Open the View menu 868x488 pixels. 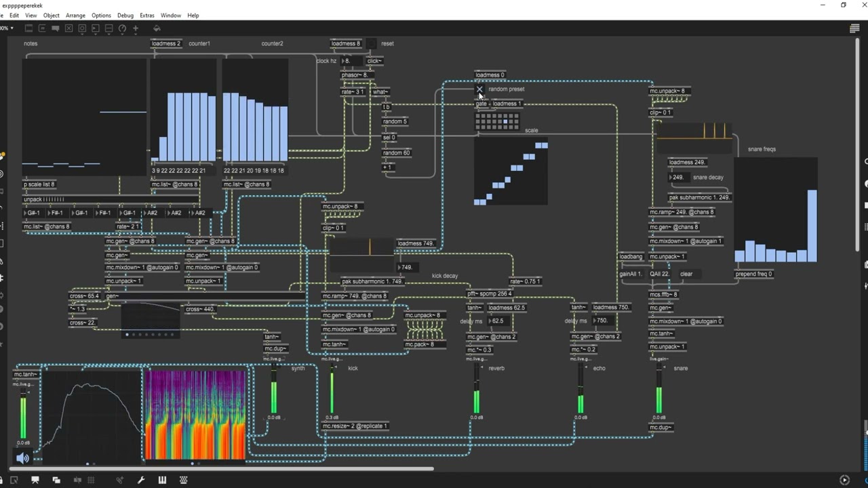pyautogui.click(x=31, y=15)
